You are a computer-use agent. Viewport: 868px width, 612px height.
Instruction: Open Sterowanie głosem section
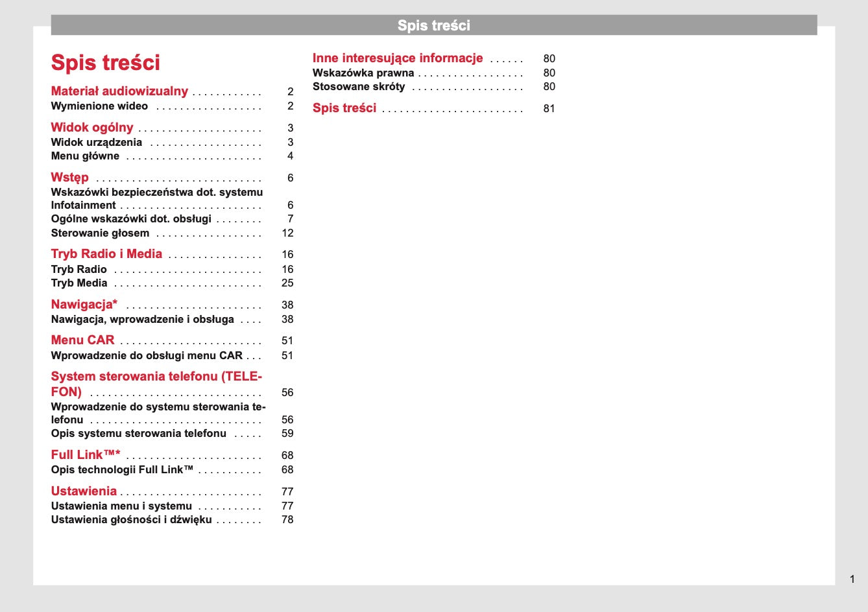(100, 233)
